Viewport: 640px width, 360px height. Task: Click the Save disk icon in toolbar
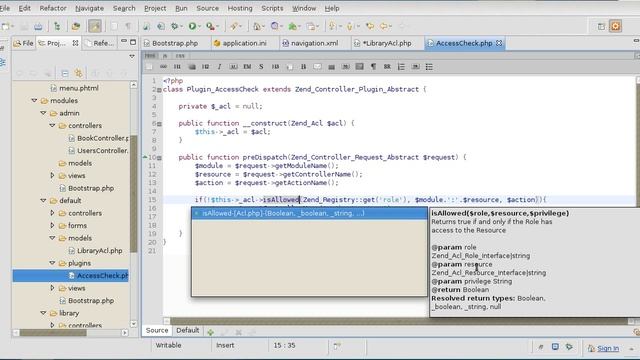tap(24, 26)
